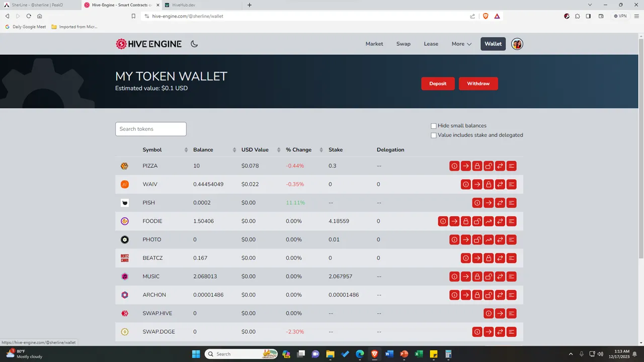644x362 pixels.
Task: Open the Swap page
Action: point(404,44)
